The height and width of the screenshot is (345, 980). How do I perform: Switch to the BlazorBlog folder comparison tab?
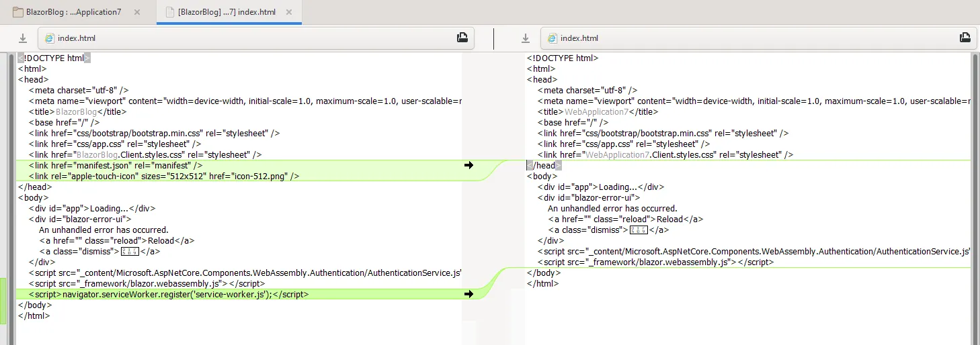78,12
